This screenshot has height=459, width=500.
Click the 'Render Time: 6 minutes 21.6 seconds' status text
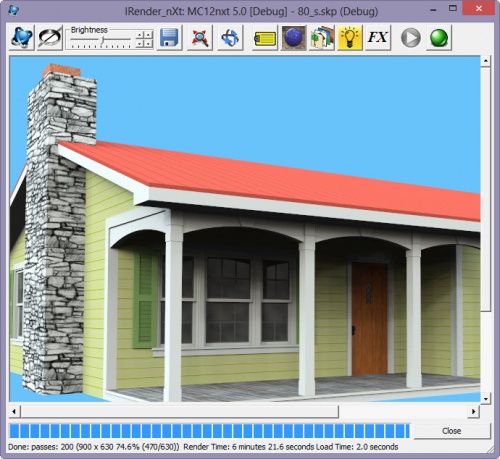(x=249, y=447)
